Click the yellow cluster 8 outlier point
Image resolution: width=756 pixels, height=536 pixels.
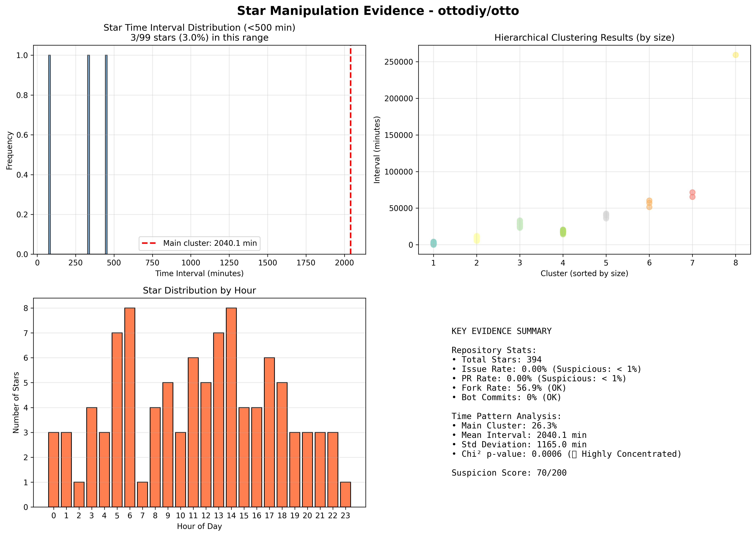736,55
